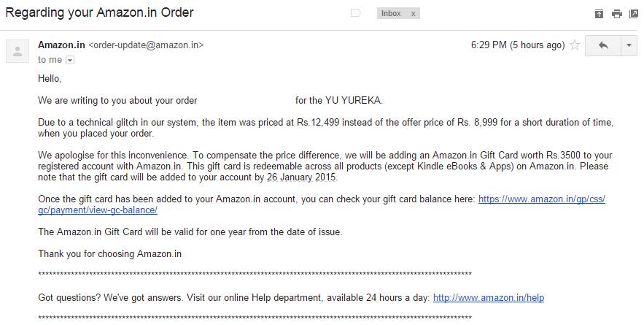Click the Reply arrow button
The width and height of the screenshot is (644, 325).
point(602,45)
